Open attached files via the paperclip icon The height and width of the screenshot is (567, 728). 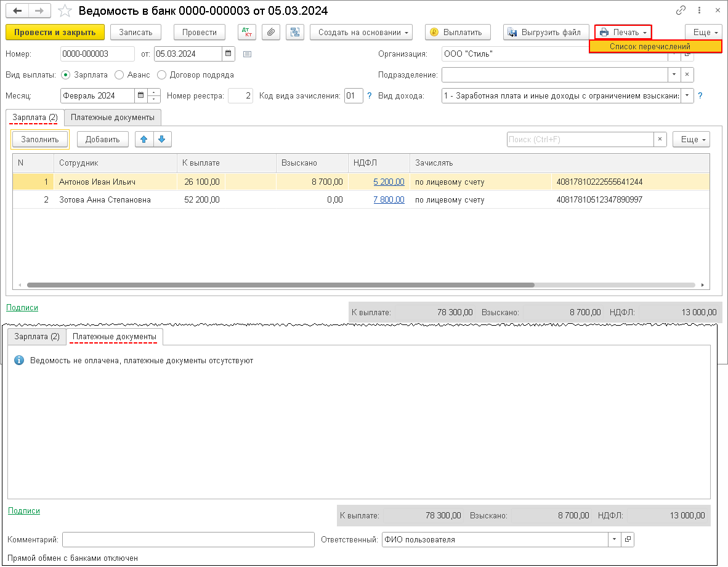270,32
